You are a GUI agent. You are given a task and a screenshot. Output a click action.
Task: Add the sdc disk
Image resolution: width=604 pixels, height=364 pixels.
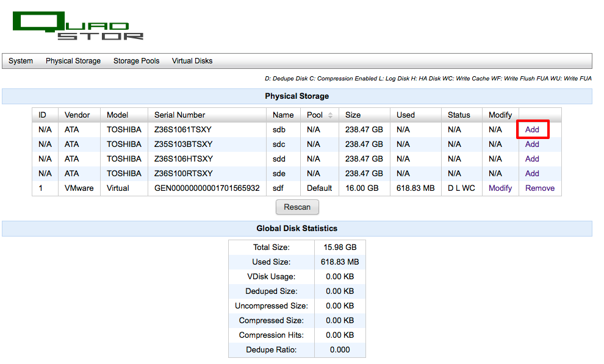click(532, 145)
